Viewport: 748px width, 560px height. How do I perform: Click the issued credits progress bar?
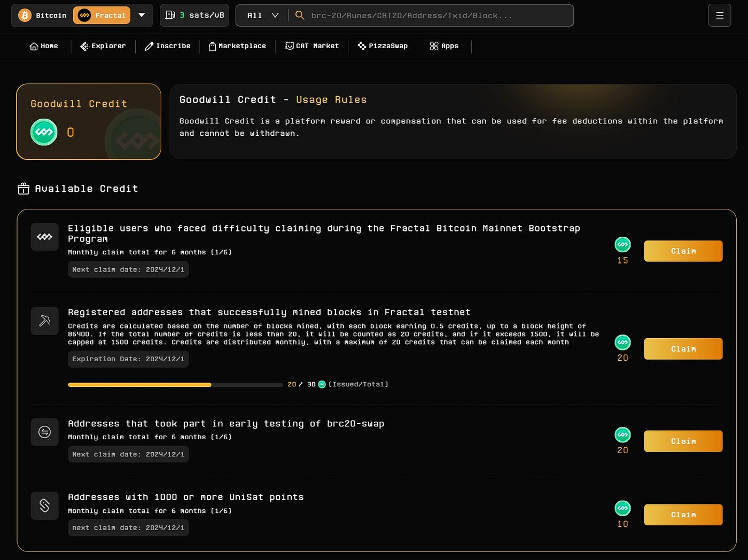click(x=175, y=385)
